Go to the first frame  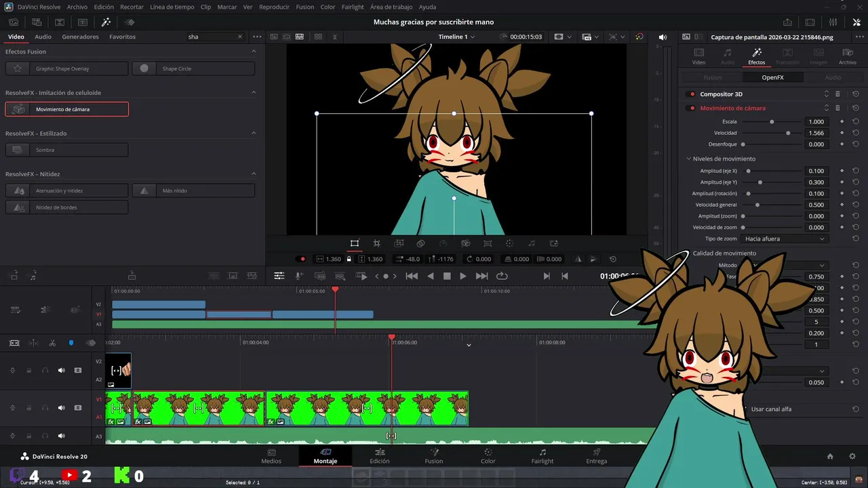(412, 276)
